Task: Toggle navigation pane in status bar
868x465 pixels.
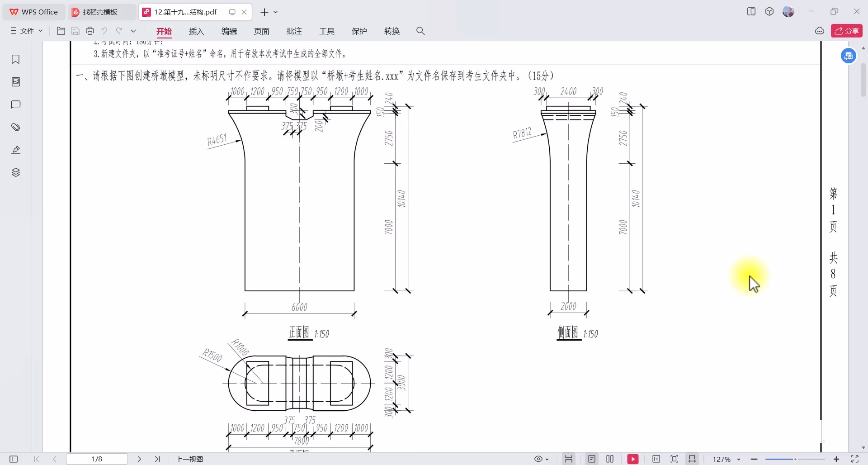Action: (14, 459)
